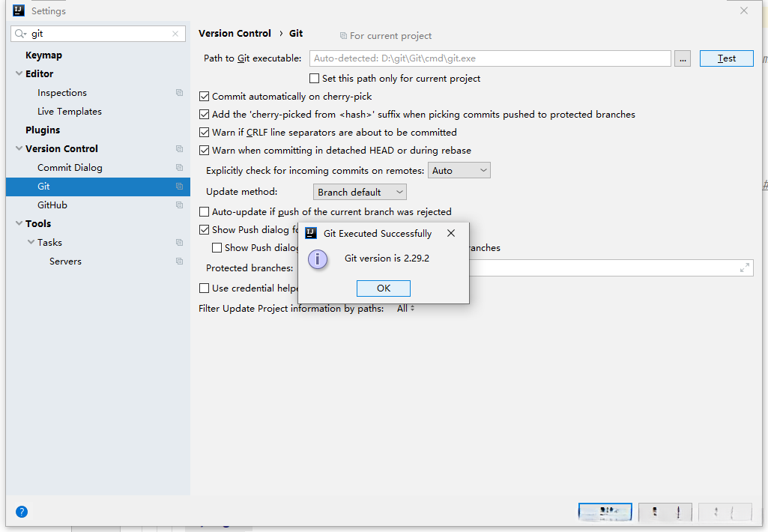
Task: Toggle 'Warn when committing in detached HEAD' checkbox
Action: (205, 151)
